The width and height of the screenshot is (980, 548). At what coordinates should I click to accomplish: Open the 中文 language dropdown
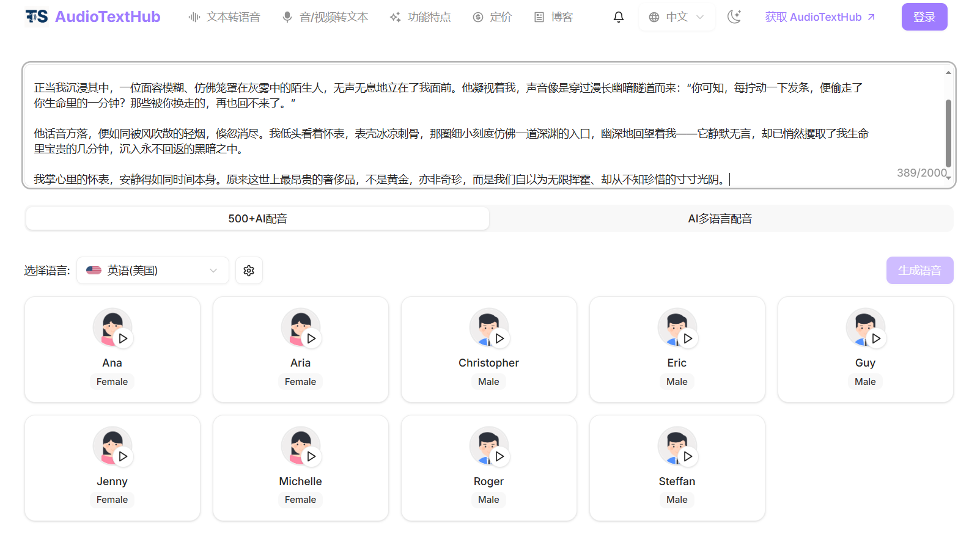pos(676,17)
